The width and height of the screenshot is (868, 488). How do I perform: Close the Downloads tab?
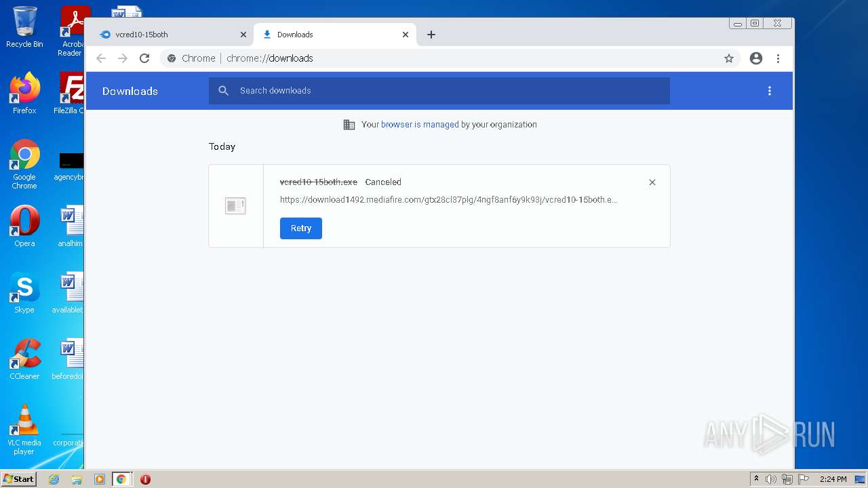click(406, 35)
